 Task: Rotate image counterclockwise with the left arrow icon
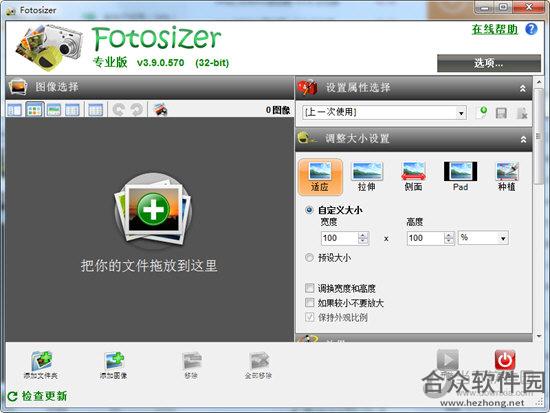[x=119, y=110]
